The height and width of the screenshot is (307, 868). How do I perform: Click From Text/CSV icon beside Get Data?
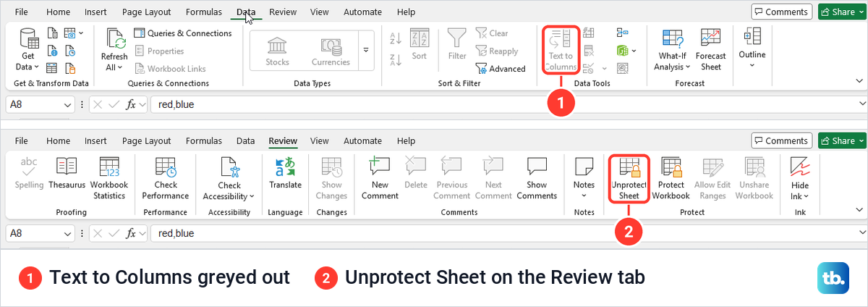(52, 33)
